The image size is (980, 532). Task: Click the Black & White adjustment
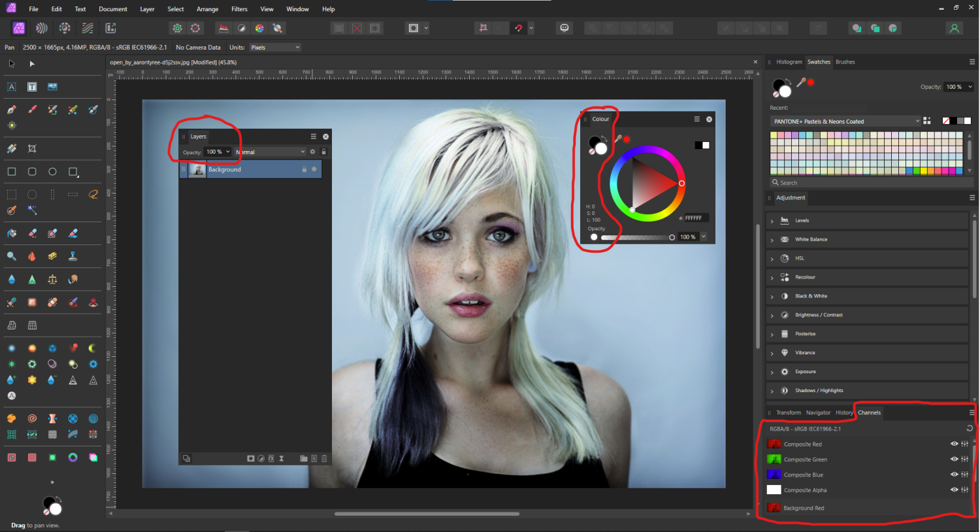tap(811, 296)
